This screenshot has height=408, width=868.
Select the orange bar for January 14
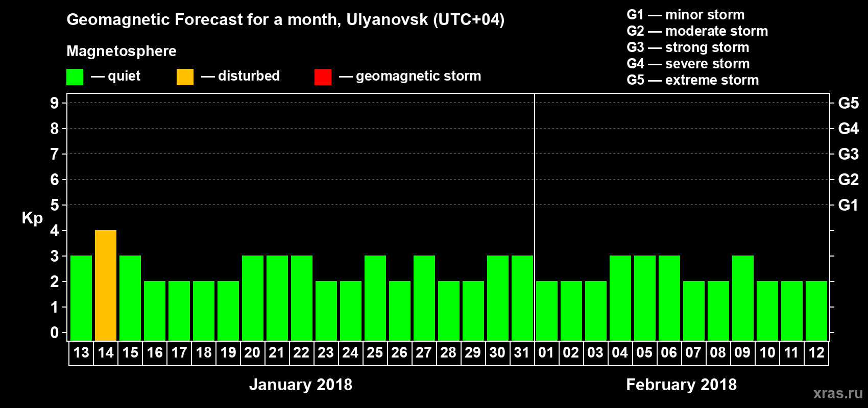coord(106,285)
